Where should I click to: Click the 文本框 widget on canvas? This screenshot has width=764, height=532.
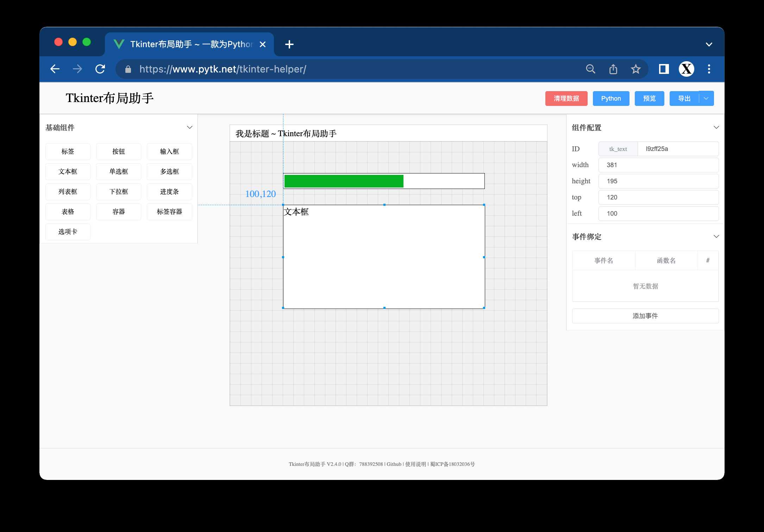384,257
